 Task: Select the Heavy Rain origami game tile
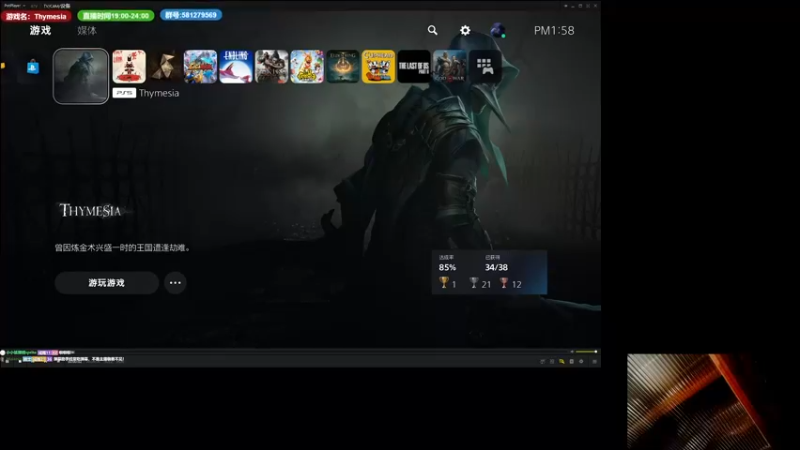pos(165,66)
